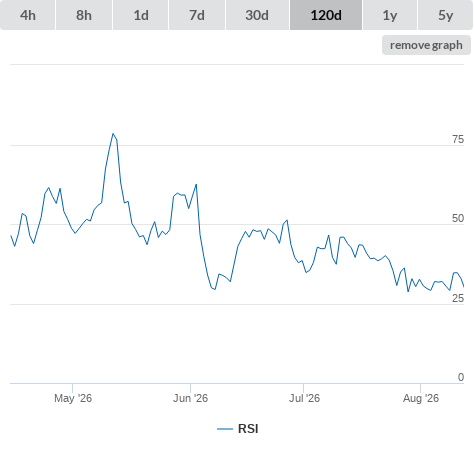Click the May '26 axis marker

pyautogui.click(x=73, y=398)
